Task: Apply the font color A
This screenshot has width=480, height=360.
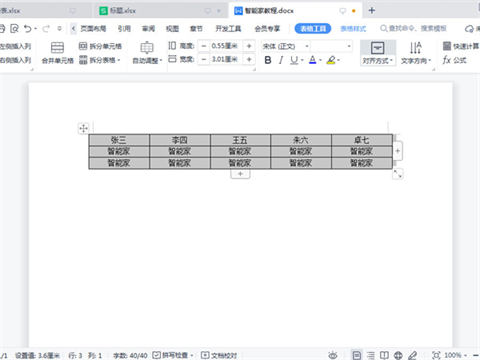Action: tap(312, 60)
